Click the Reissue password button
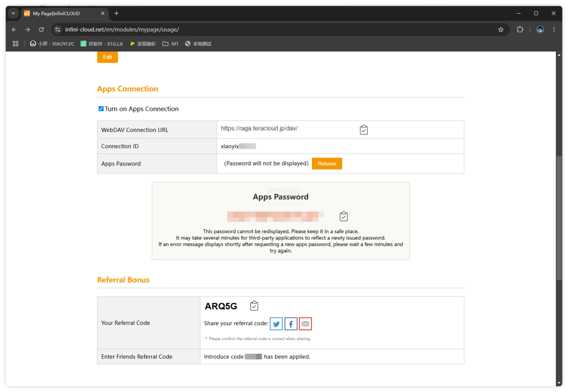568x392 pixels. [327, 163]
